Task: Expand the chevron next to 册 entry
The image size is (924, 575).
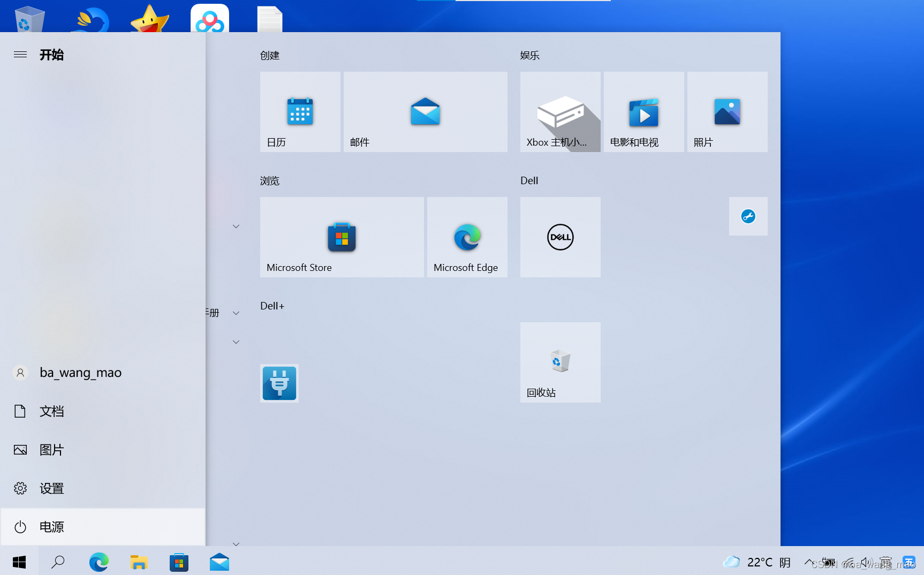Action: [236, 313]
